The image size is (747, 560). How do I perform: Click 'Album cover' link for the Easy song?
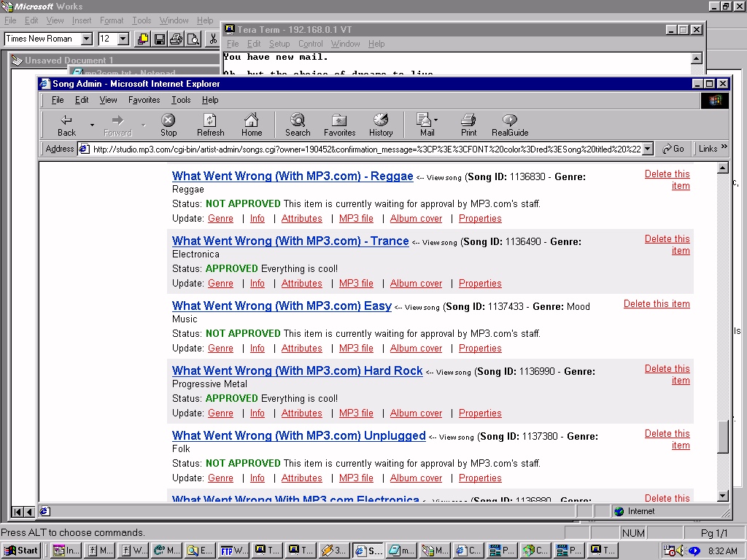pyautogui.click(x=416, y=348)
